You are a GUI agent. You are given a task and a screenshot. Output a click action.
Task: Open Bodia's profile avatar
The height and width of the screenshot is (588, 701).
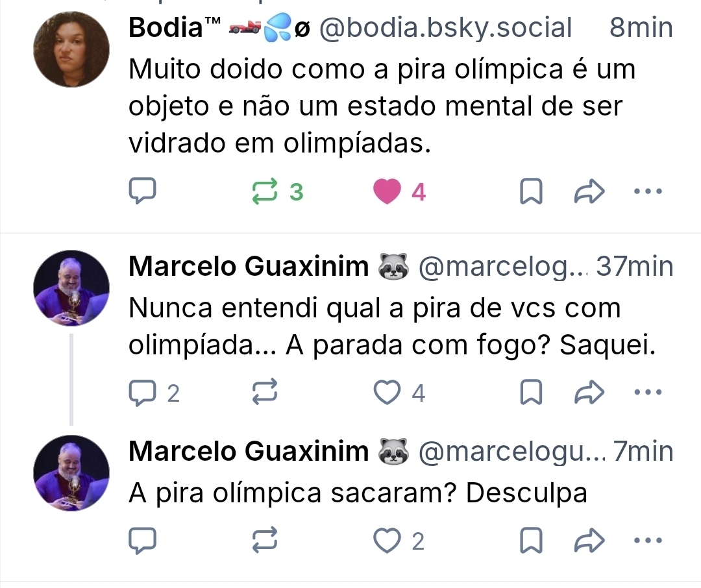coord(71,49)
